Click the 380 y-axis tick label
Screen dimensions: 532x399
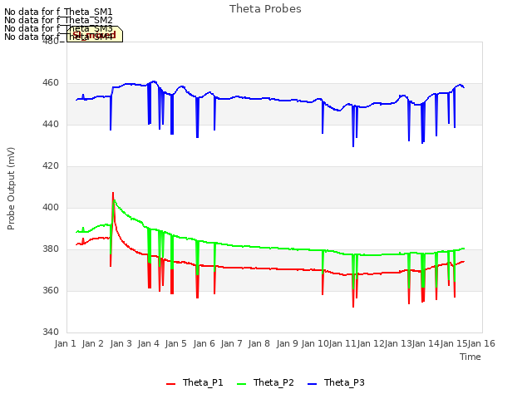(51, 249)
